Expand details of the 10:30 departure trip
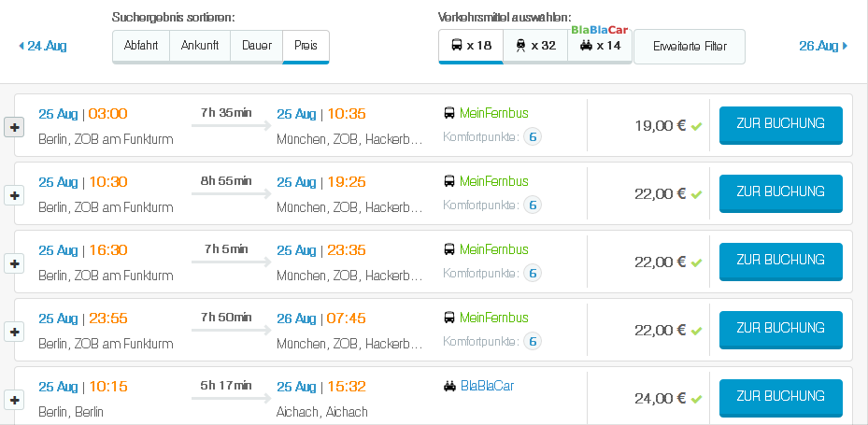Image resolution: width=868 pixels, height=425 pixels. tap(14, 195)
